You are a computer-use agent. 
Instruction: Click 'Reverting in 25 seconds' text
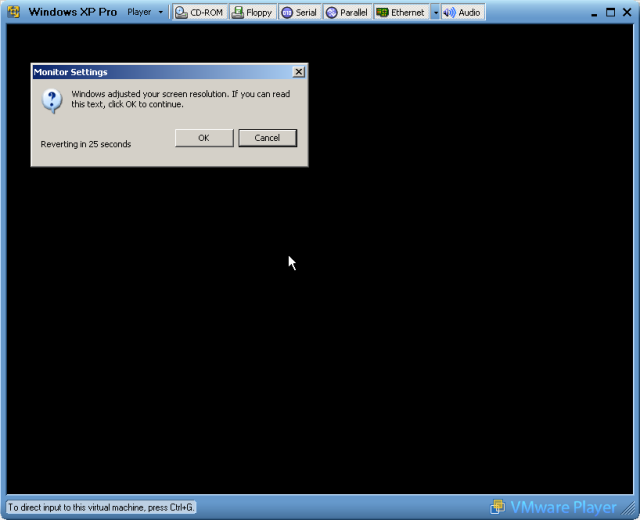[86, 144]
